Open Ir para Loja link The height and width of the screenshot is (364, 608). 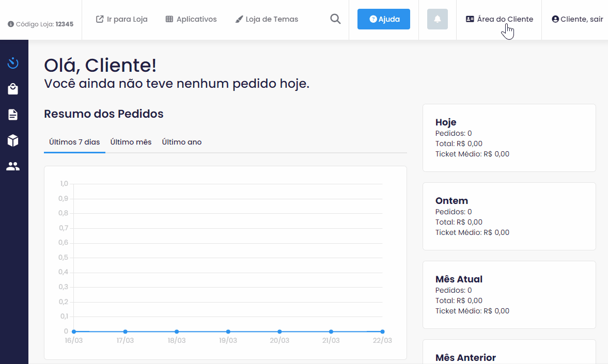click(122, 19)
